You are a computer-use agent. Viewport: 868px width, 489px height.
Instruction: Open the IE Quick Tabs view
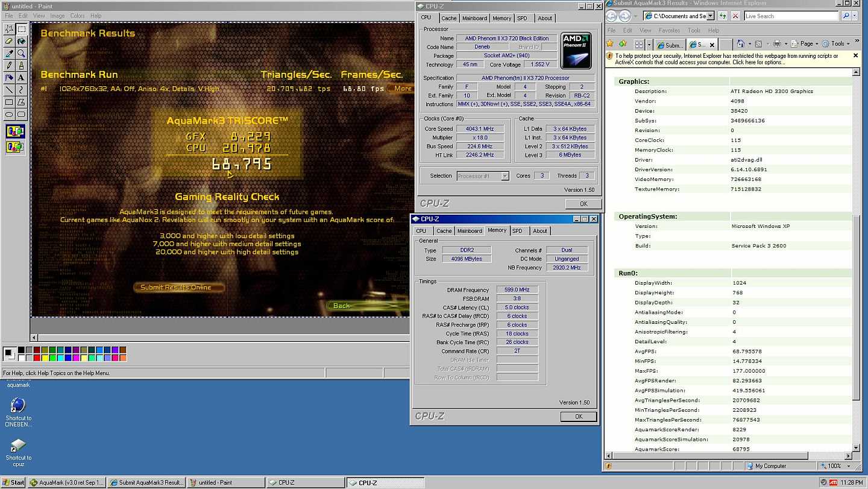[x=639, y=44]
